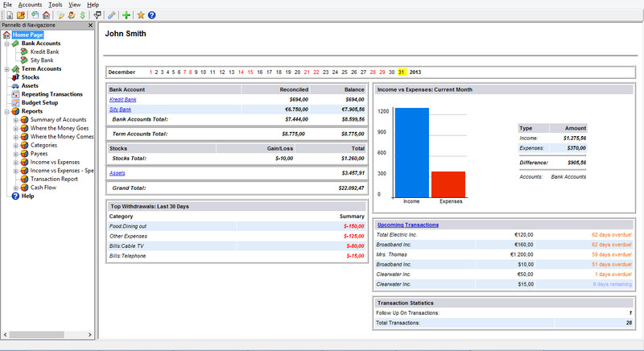Expand Summary of Accounts report node
Image resolution: width=644 pixels, height=351 pixels.
pyautogui.click(x=15, y=120)
